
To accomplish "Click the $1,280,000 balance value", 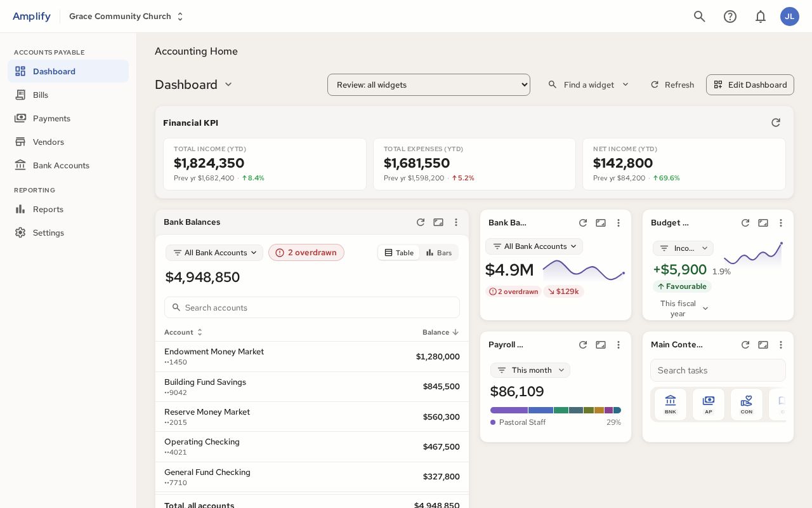I will click(438, 357).
